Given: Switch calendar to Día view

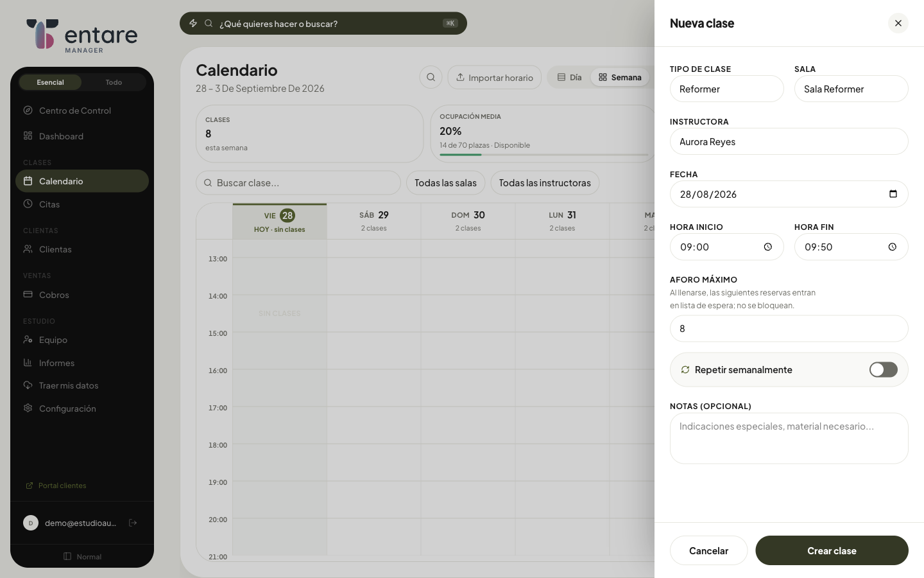Looking at the screenshot, I should tap(570, 77).
